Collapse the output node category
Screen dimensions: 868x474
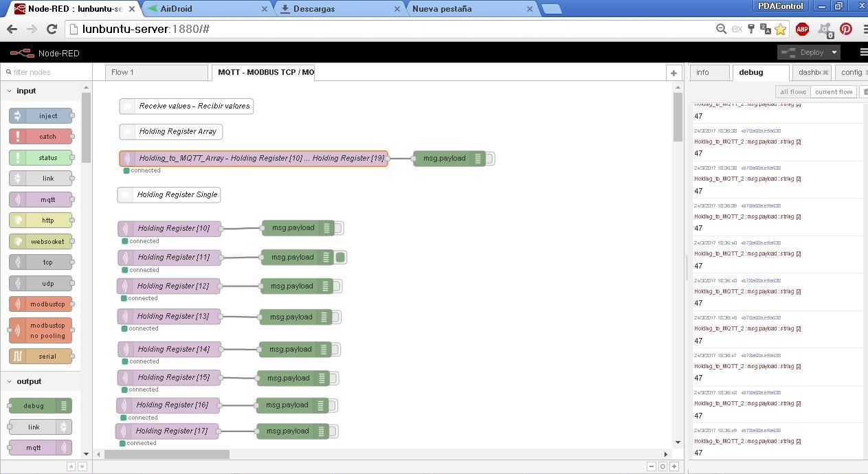coord(10,381)
